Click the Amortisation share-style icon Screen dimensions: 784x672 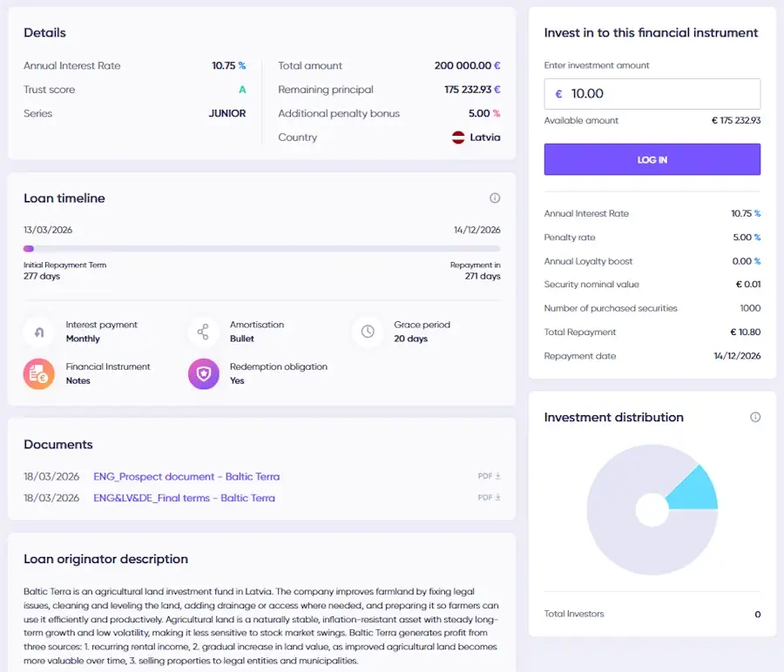203,332
